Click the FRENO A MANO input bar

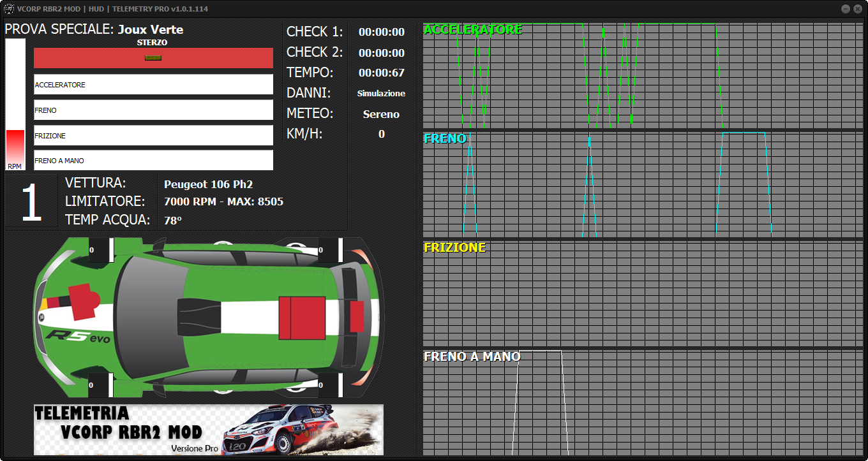point(153,160)
